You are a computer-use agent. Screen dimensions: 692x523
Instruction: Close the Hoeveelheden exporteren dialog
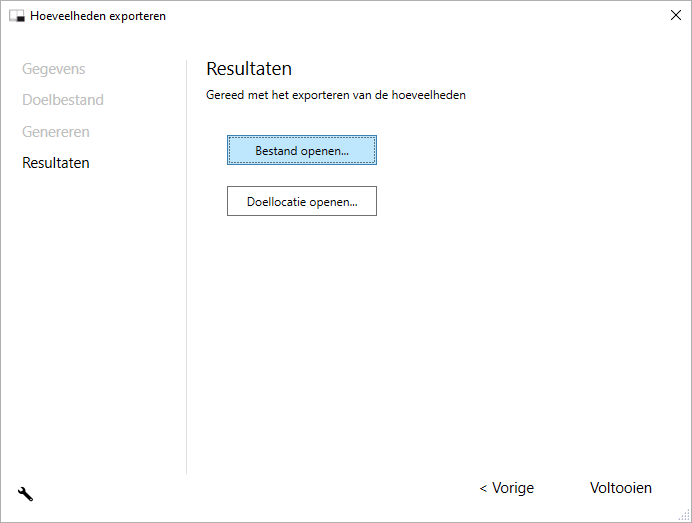coord(674,15)
